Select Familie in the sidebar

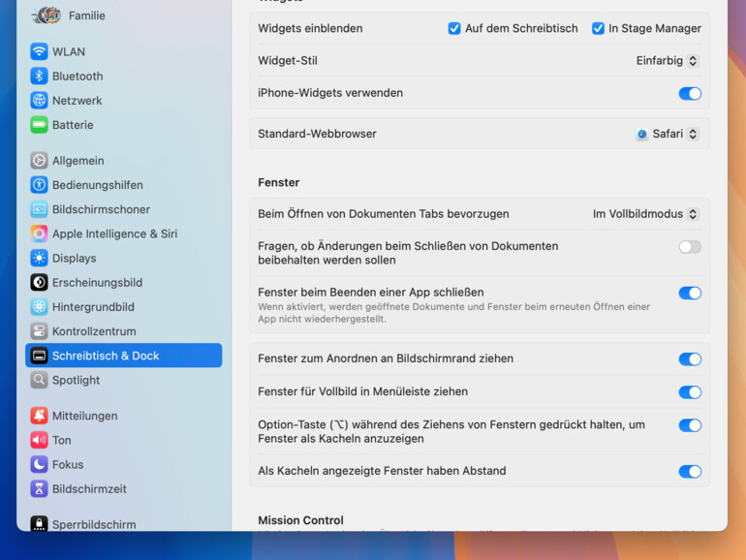124,16
